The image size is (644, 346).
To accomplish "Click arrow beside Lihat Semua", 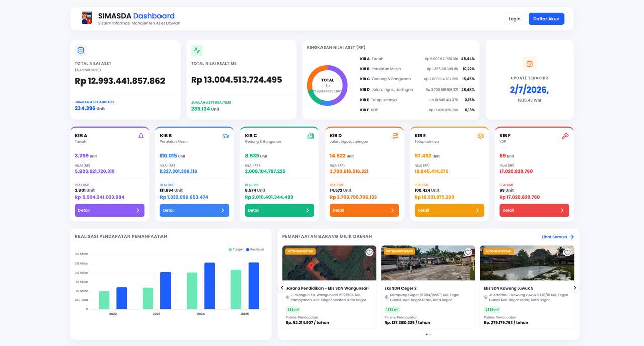I will [572, 237].
